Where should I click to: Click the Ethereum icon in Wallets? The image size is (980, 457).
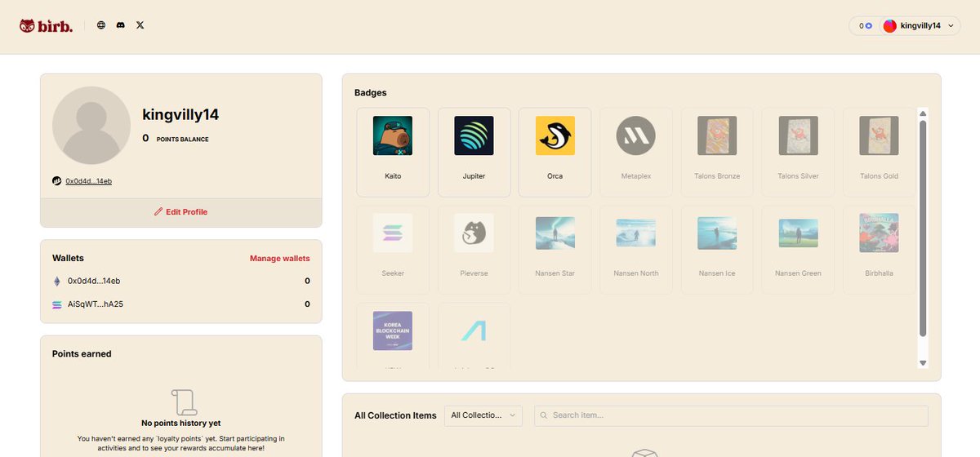[x=57, y=281]
